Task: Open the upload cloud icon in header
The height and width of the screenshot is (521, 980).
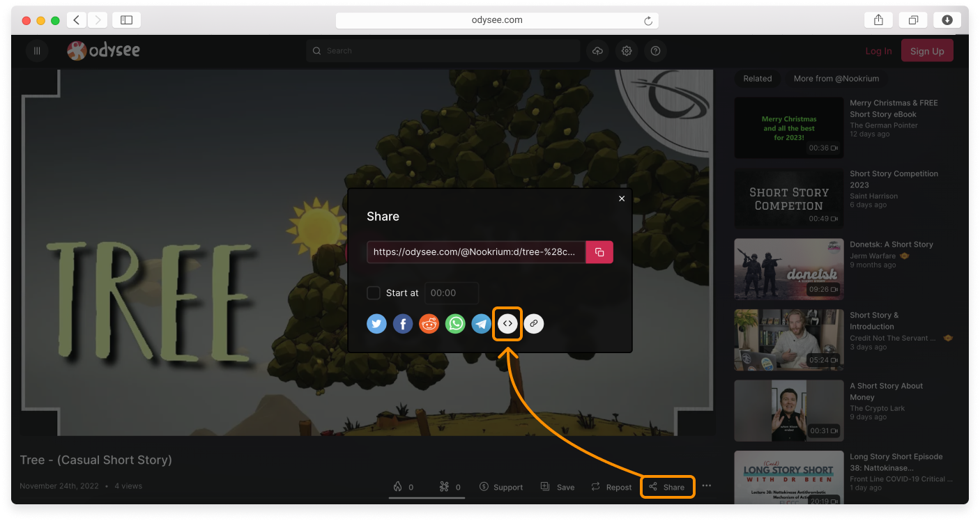Action: [x=597, y=51]
